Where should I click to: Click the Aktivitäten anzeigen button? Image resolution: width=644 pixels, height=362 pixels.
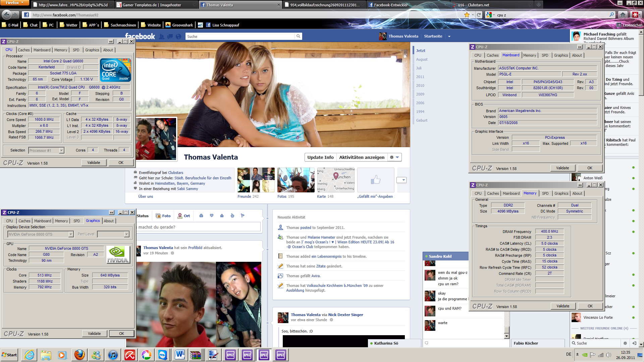[x=362, y=157]
